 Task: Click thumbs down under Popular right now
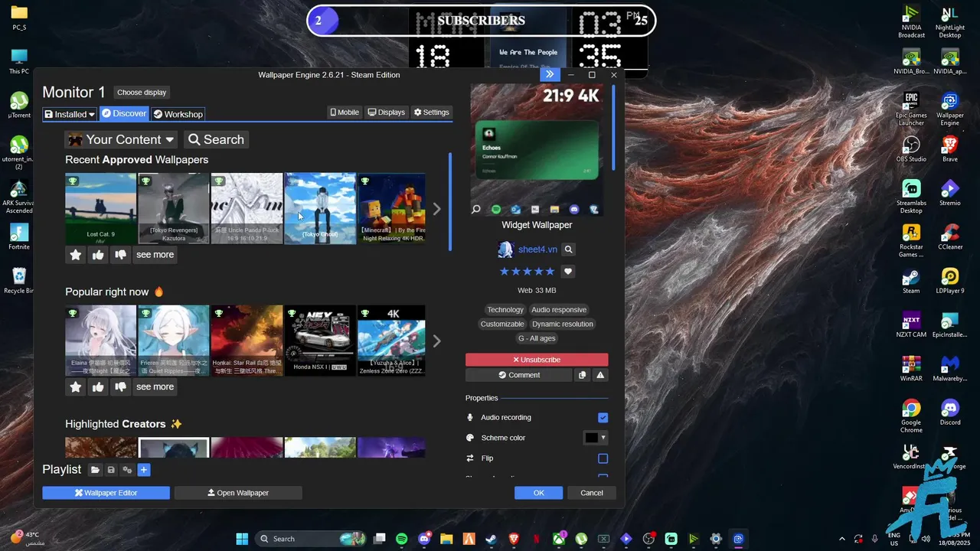point(120,387)
